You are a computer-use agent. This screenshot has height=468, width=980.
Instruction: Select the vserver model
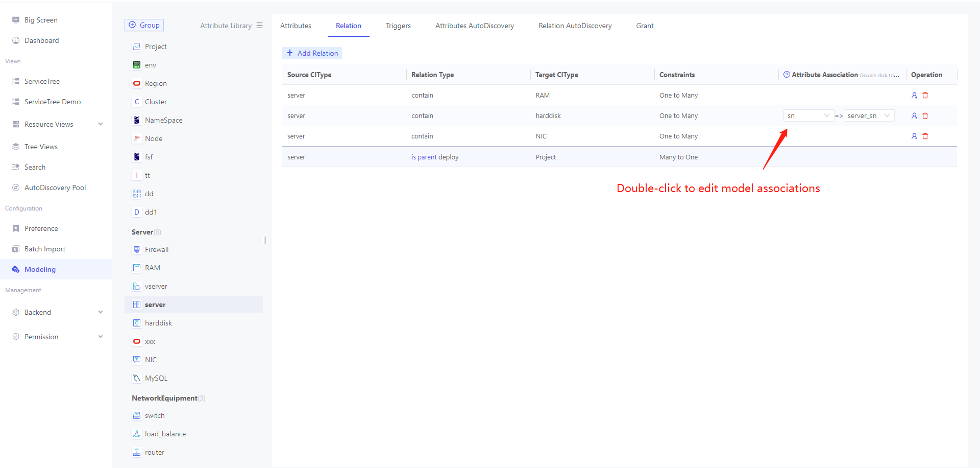coord(193,286)
